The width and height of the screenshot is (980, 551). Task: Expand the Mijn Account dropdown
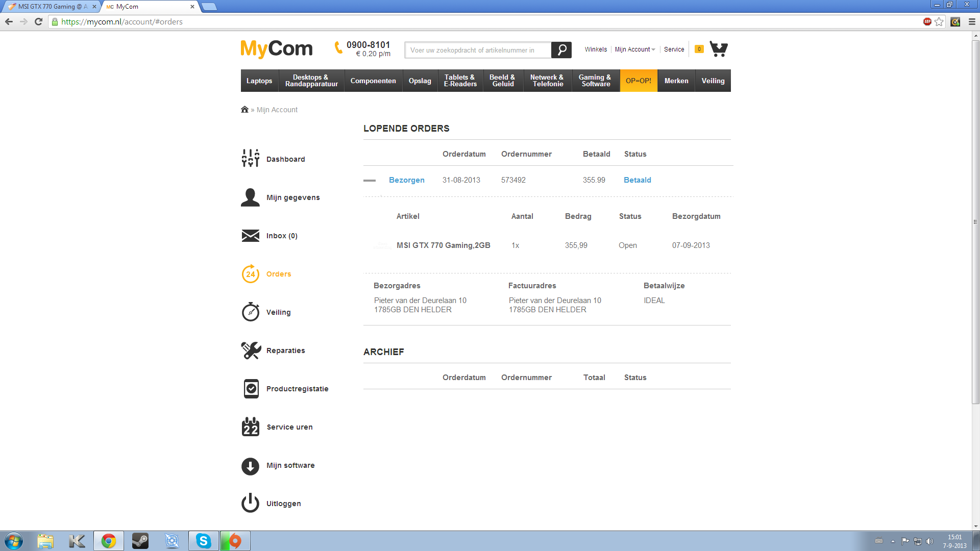pos(635,49)
